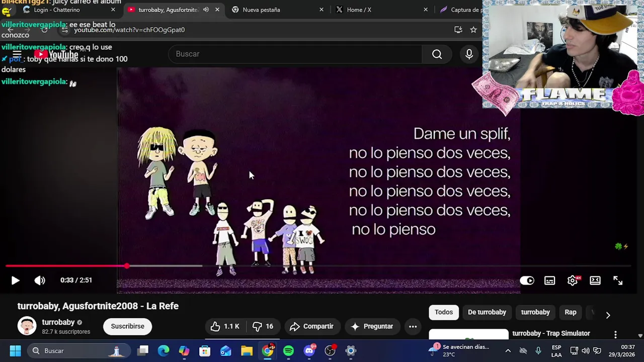Activate voice search microphone on YouTube
This screenshot has width=644, height=362.
(x=469, y=54)
